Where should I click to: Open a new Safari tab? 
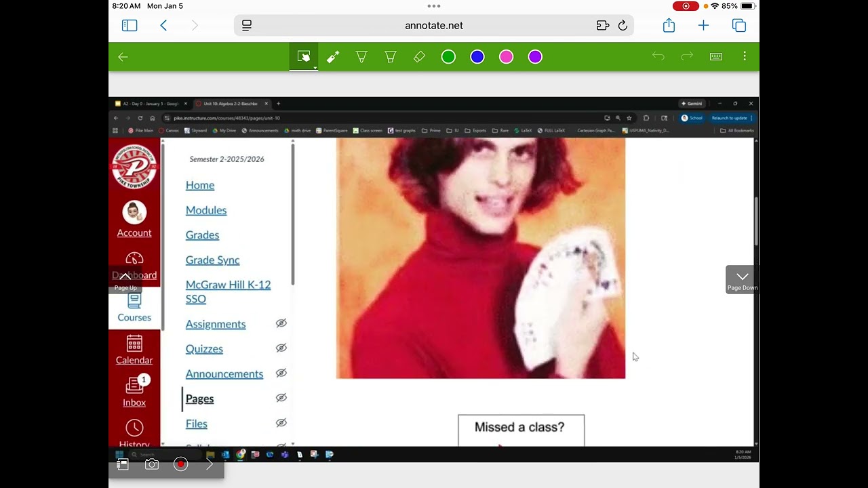(x=703, y=26)
